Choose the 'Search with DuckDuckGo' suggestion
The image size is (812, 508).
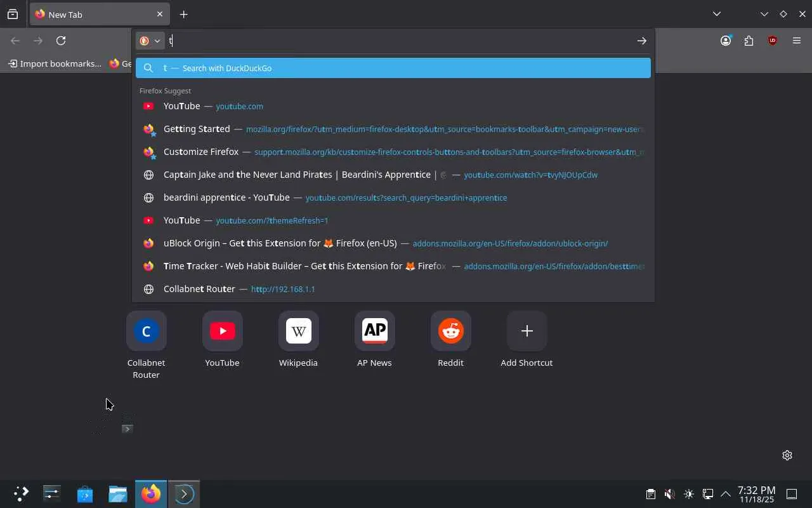[393, 68]
